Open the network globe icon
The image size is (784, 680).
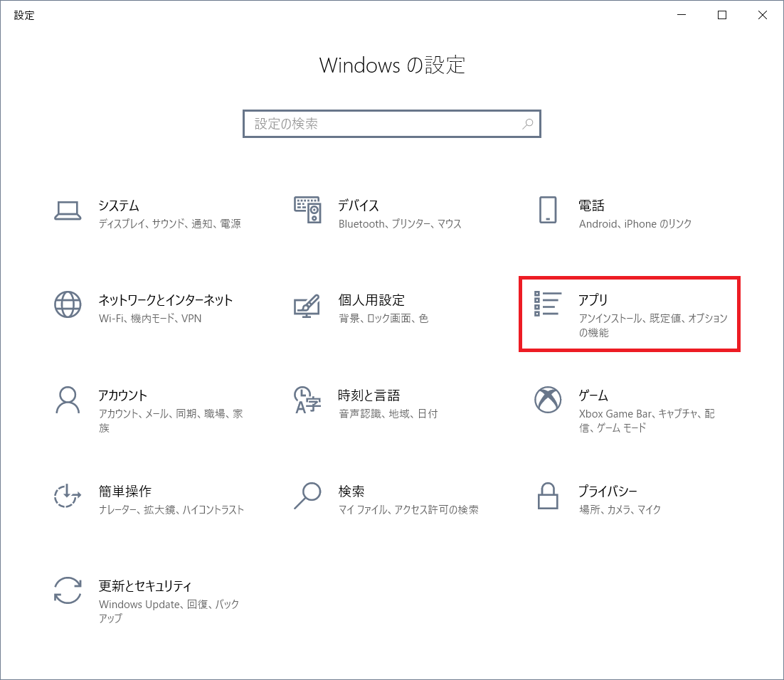pos(68,304)
